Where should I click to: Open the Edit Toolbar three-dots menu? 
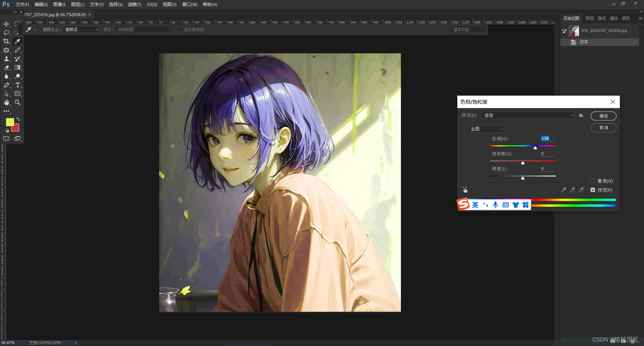tap(6, 111)
